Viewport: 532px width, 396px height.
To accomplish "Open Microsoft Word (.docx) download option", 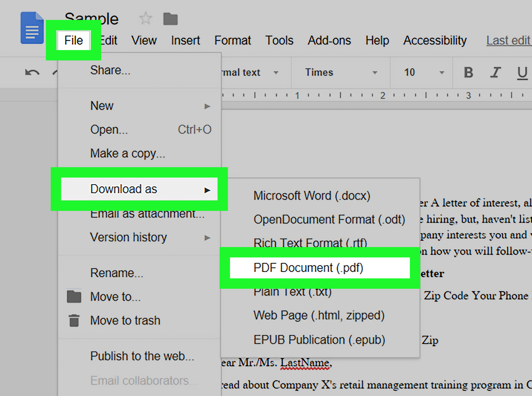I will click(312, 195).
